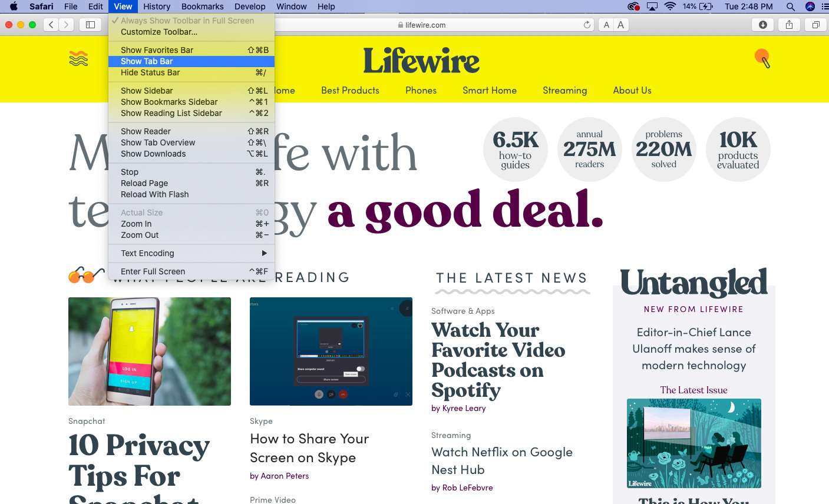829x504 pixels.
Task: Open Smart Home navigation link
Action: 490,90
